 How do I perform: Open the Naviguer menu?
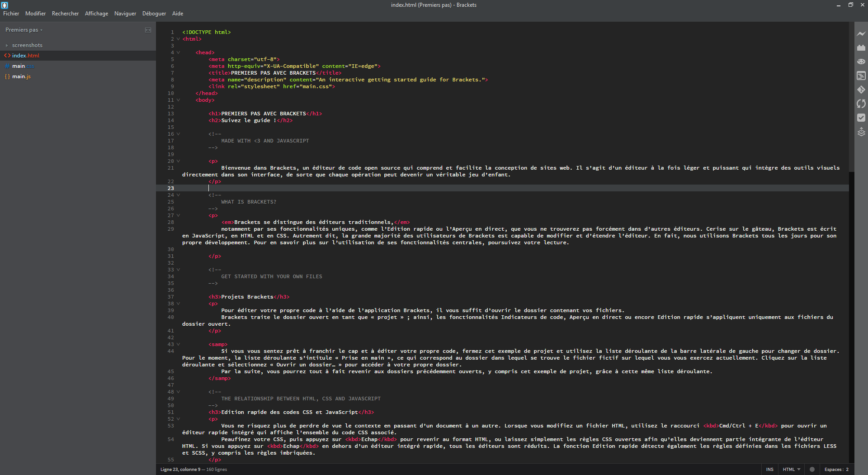125,14
